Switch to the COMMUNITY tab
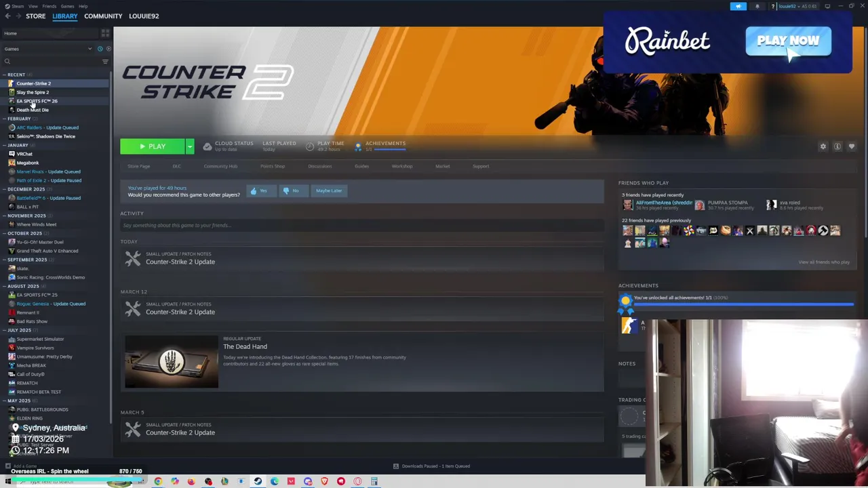 click(103, 16)
